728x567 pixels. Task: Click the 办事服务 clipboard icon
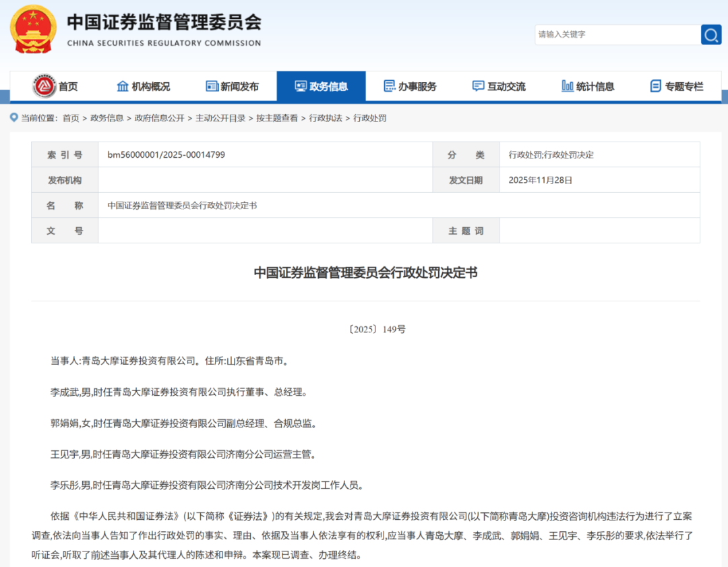(x=389, y=86)
